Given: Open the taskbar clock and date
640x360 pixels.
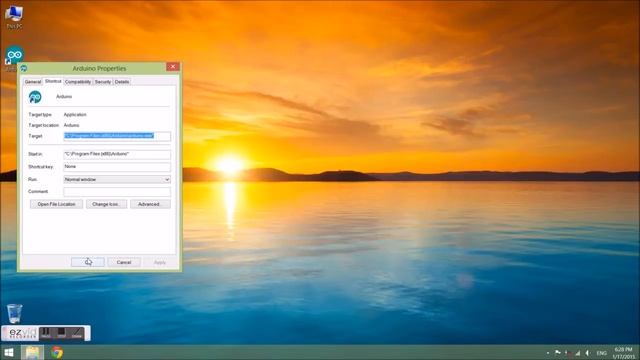Looking at the screenshot, I should pos(623,353).
